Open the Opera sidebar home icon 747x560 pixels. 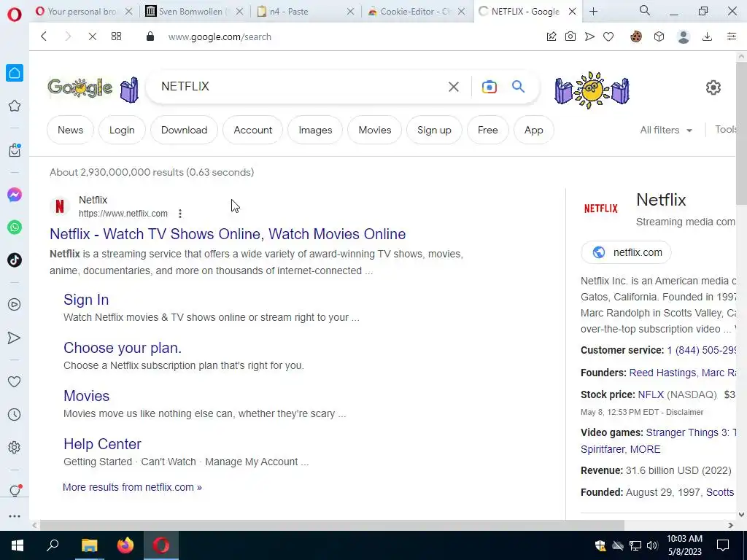point(15,73)
